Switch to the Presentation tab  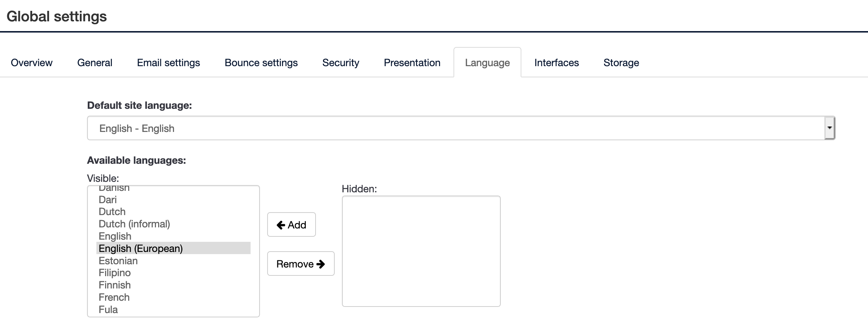412,63
